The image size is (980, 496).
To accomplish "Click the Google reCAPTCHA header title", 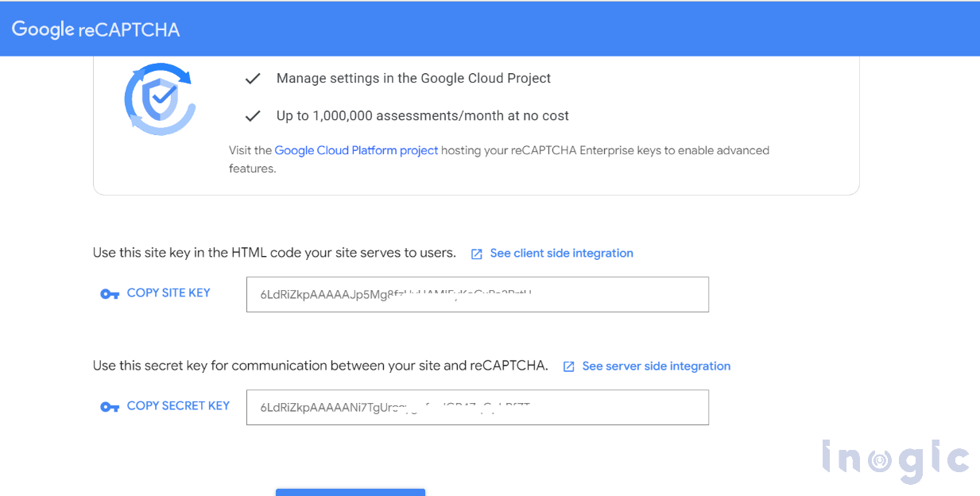I will 95,29.
